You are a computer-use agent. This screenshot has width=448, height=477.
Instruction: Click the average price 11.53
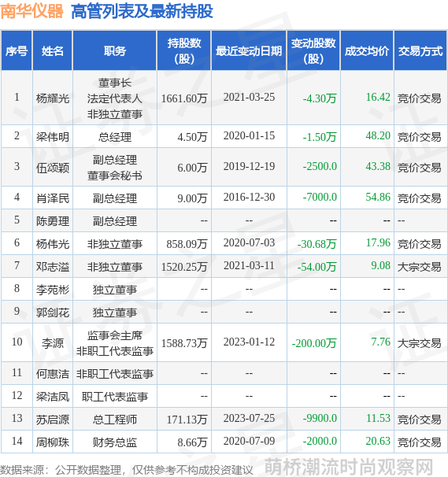tap(378, 418)
